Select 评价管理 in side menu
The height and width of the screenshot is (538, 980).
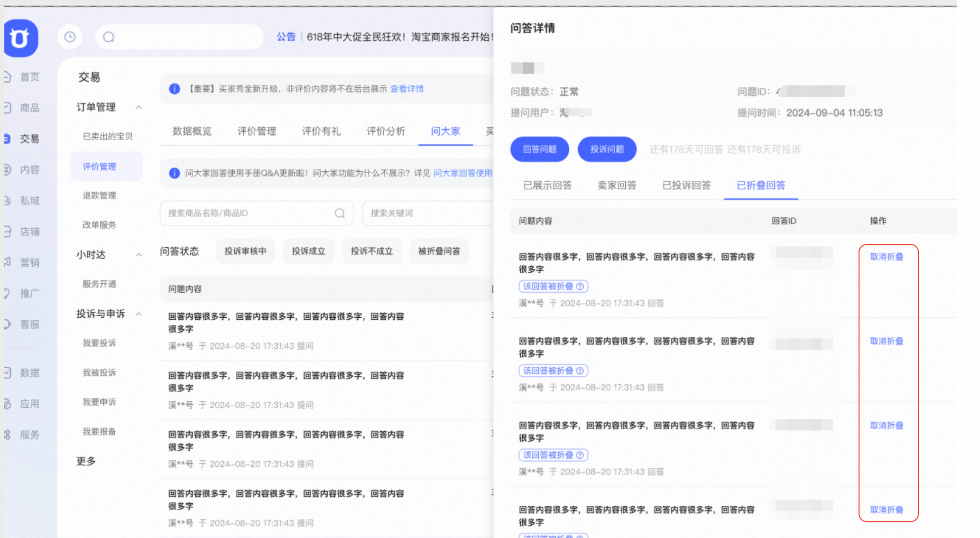[107, 167]
